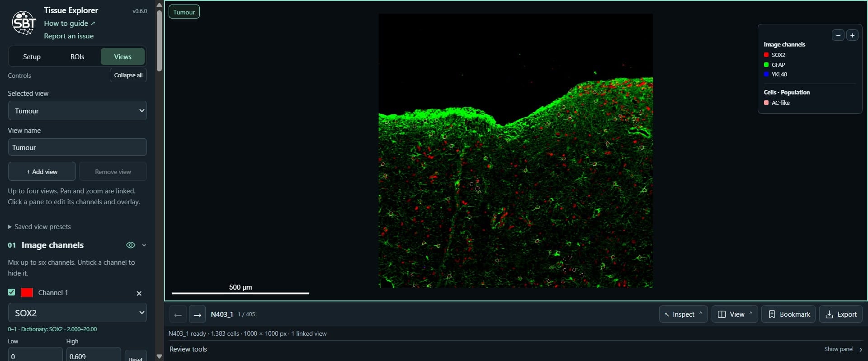868x361 pixels.
Task: Click SOX2 legend red swatch
Action: tap(766, 55)
